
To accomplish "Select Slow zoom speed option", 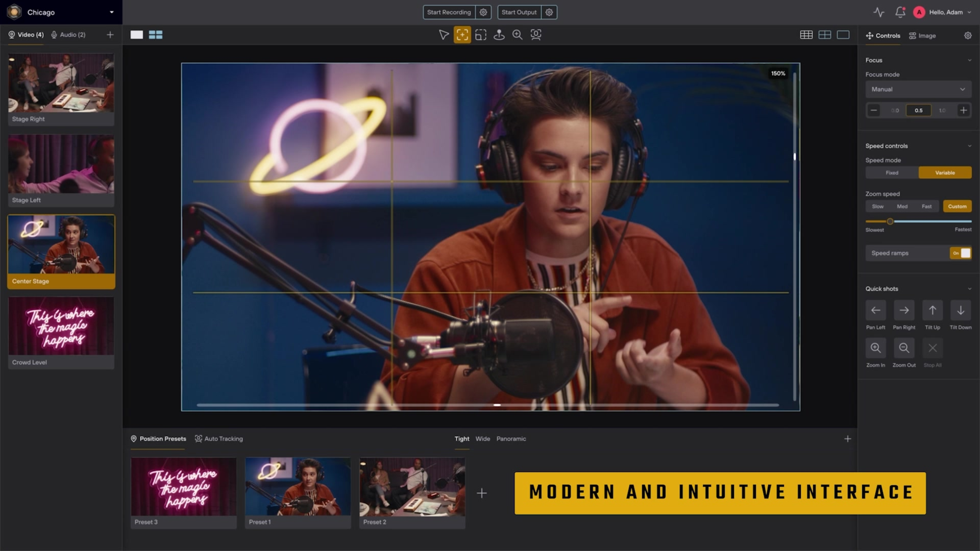I will click(878, 207).
